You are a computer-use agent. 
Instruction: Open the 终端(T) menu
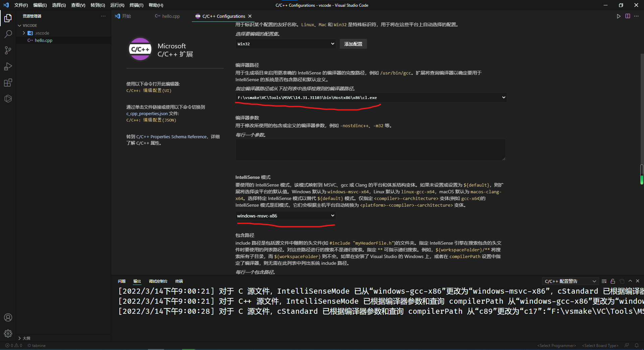click(137, 5)
